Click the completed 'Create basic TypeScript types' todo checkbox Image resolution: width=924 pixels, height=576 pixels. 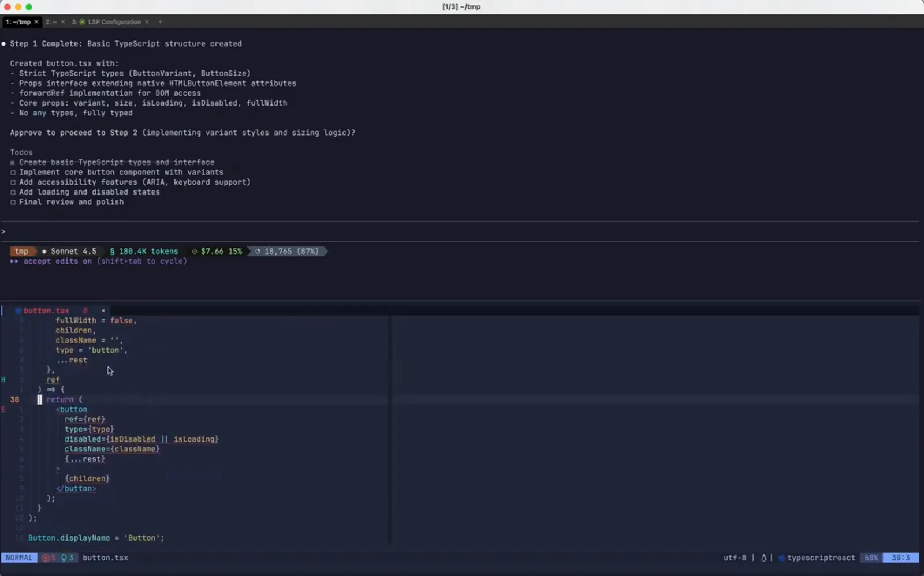(13, 163)
